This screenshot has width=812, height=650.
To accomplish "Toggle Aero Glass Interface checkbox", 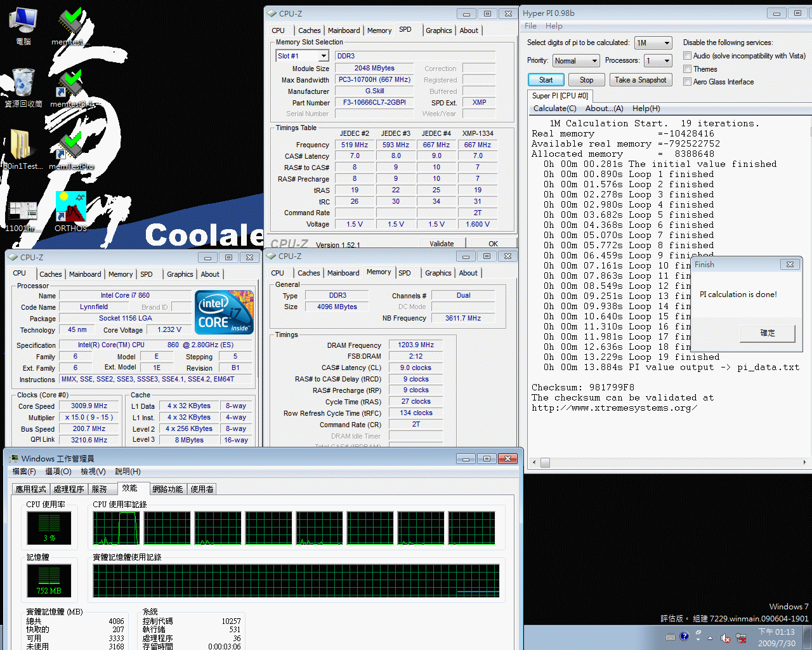I will click(x=687, y=81).
